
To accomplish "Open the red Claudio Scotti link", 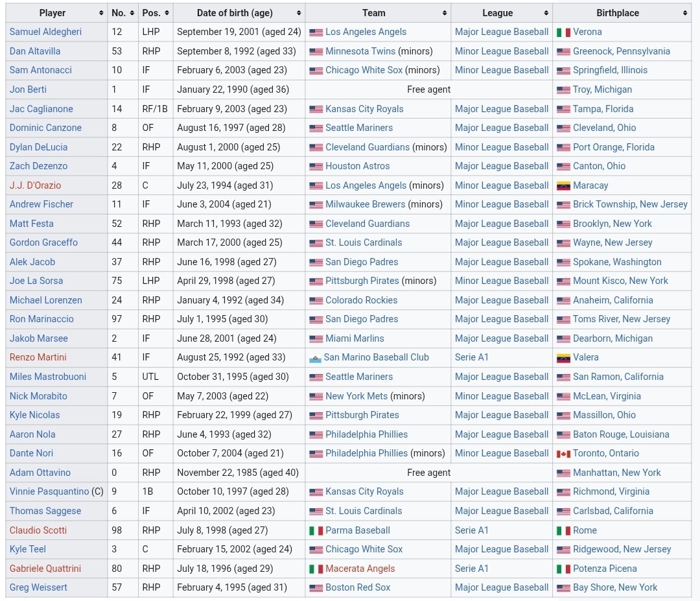I will [38, 530].
